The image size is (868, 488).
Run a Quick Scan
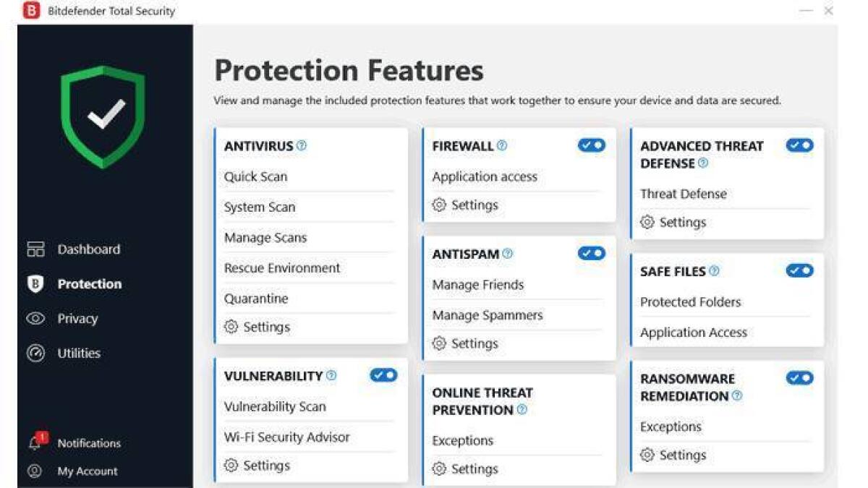click(255, 176)
